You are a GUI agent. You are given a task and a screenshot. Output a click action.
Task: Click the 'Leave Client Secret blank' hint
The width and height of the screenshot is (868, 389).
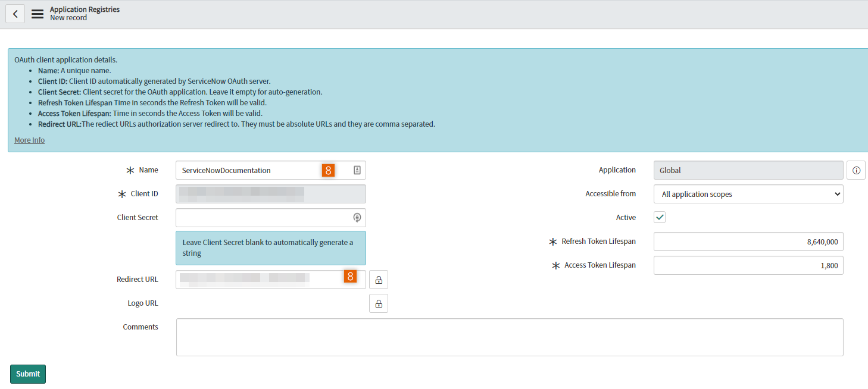pyautogui.click(x=271, y=248)
